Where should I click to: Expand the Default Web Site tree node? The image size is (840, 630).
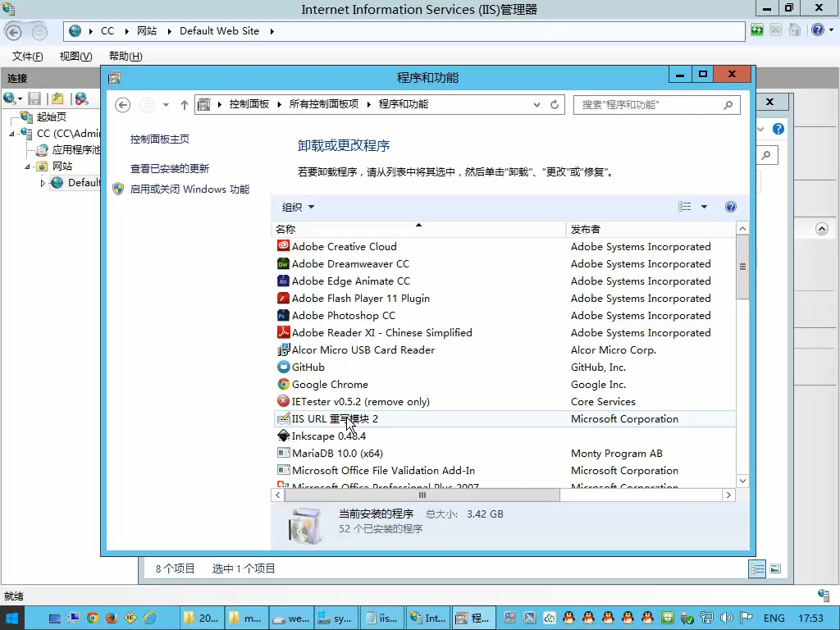(x=43, y=183)
